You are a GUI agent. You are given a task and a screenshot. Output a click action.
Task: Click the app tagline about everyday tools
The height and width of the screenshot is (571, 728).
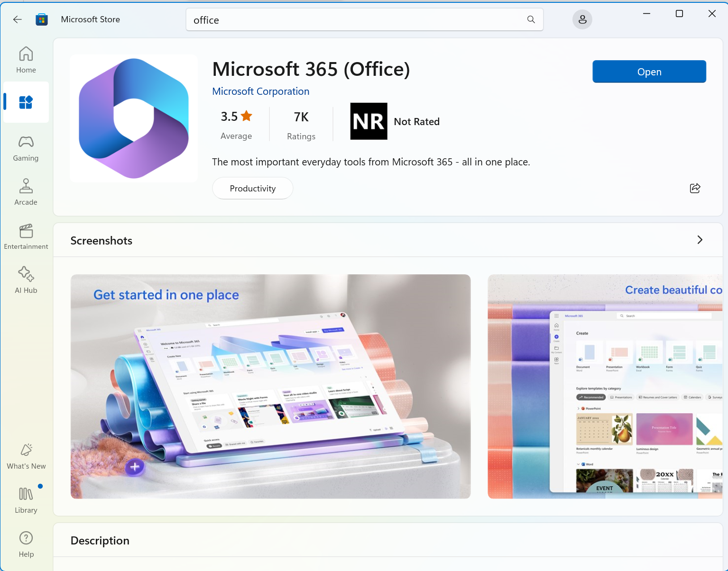coord(371,162)
